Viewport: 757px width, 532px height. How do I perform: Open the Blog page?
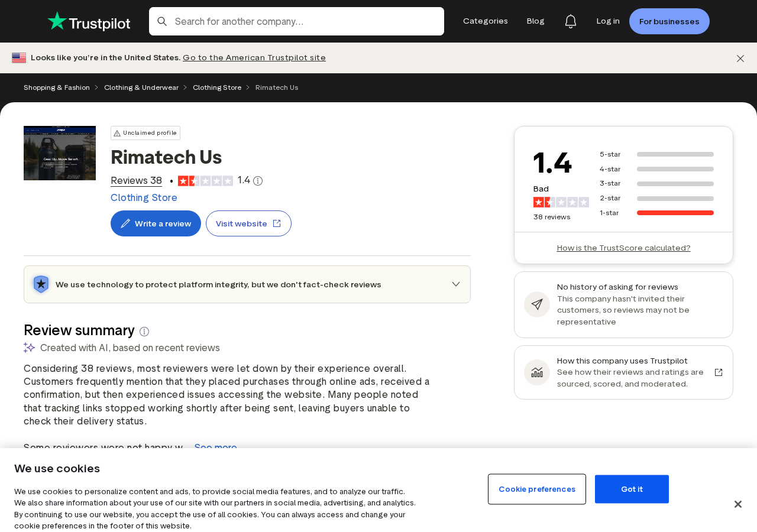tap(536, 21)
